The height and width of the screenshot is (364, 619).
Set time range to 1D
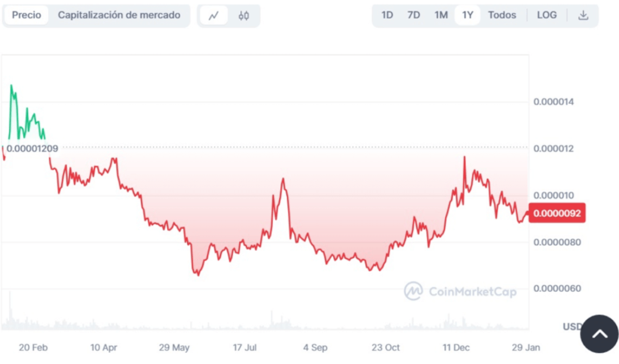coord(387,15)
